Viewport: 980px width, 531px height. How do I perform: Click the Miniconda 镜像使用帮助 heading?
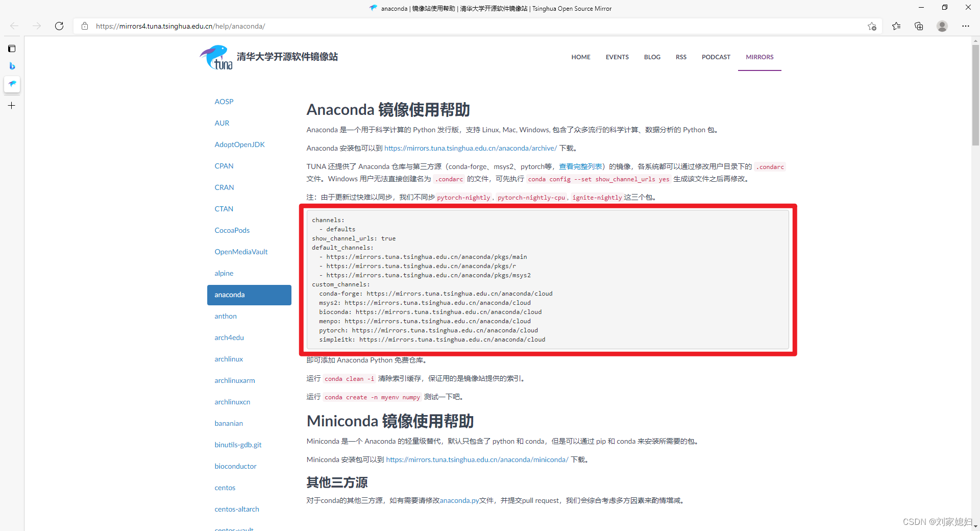390,421
